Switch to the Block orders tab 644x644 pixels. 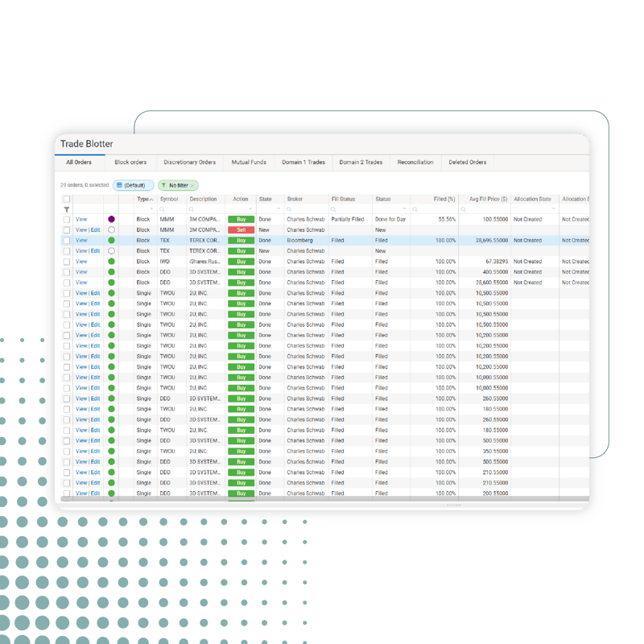130,163
